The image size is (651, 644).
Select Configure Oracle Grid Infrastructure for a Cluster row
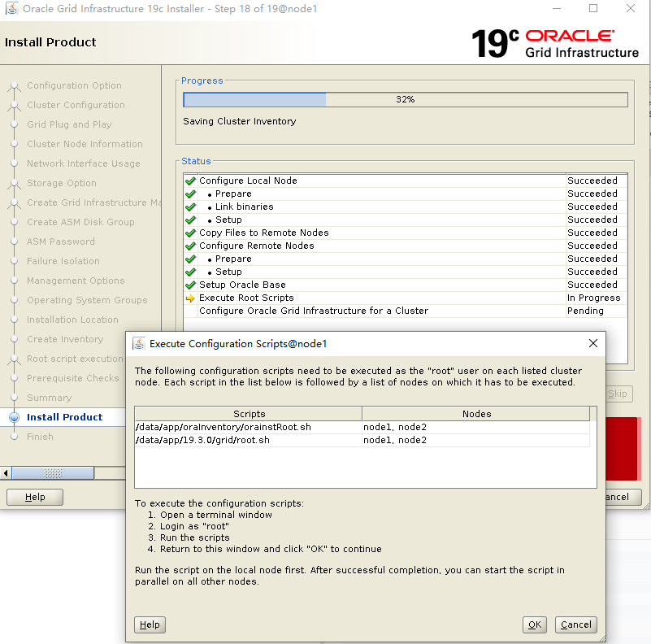coord(406,311)
